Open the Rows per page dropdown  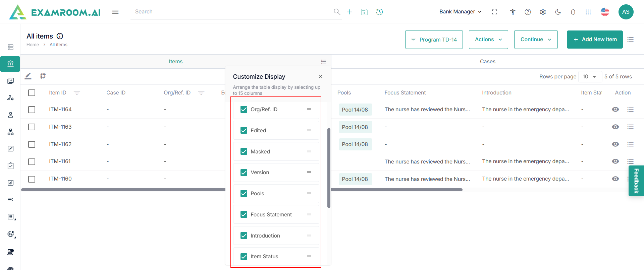coord(589,77)
